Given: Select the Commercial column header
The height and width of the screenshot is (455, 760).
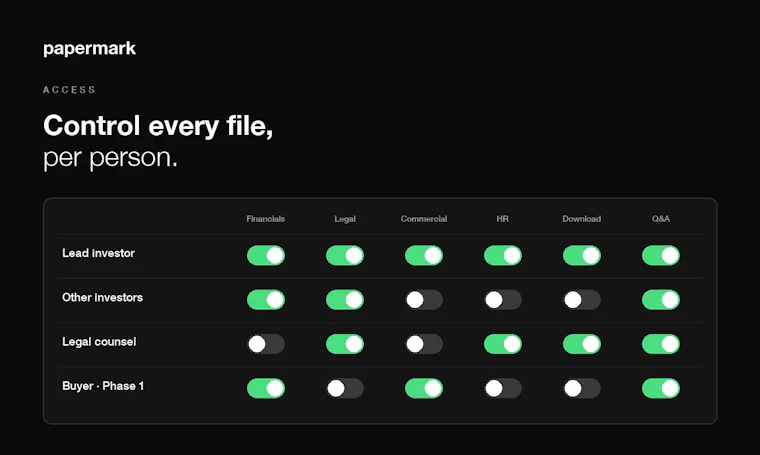Looking at the screenshot, I should pyautogui.click(x=424, y=219).
